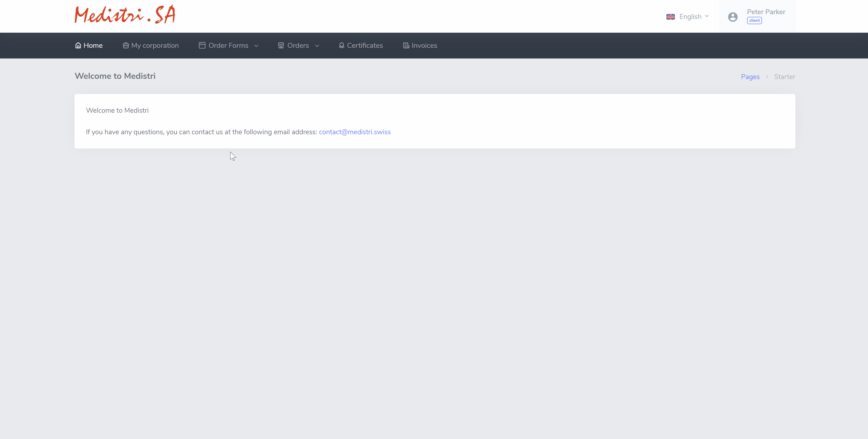Viewport: 868px width, 439px height.
Task: Open the English language dropdown
Action: 688,17
